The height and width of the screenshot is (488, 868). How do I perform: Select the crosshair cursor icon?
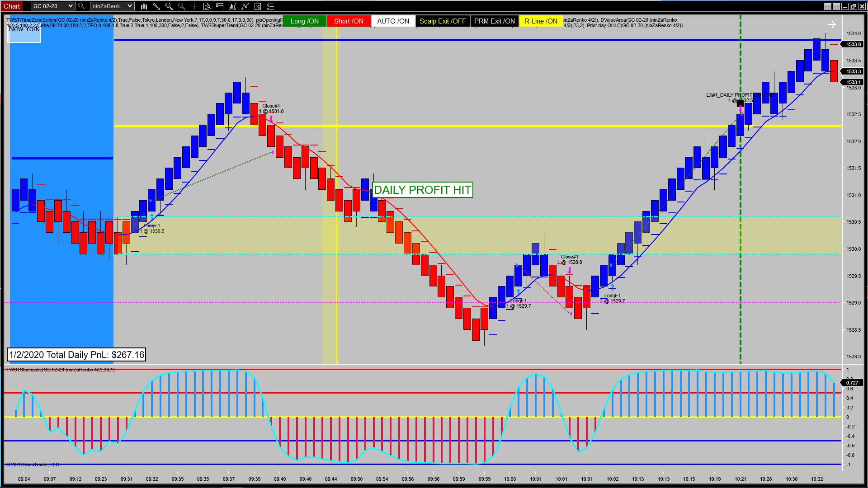[x=194, y=6]
